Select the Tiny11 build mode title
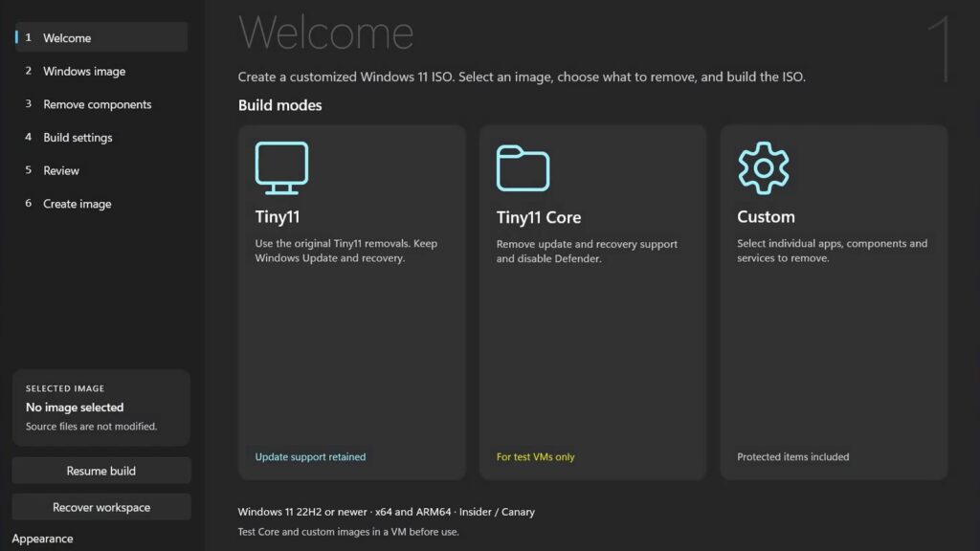This screenshot has width=980, height=551. (x=278, y=217)
